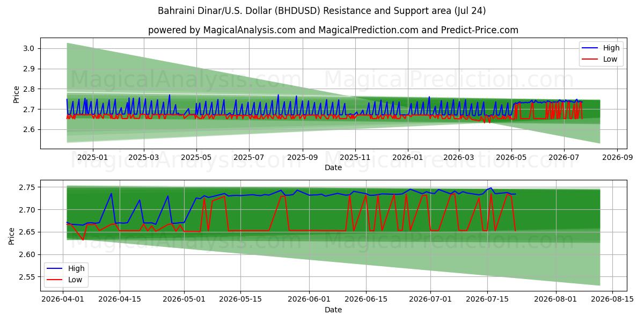This screenshot has width=644, height=322.
Task: Click the 'Date' label under the top chart
Action: (333, 168)
